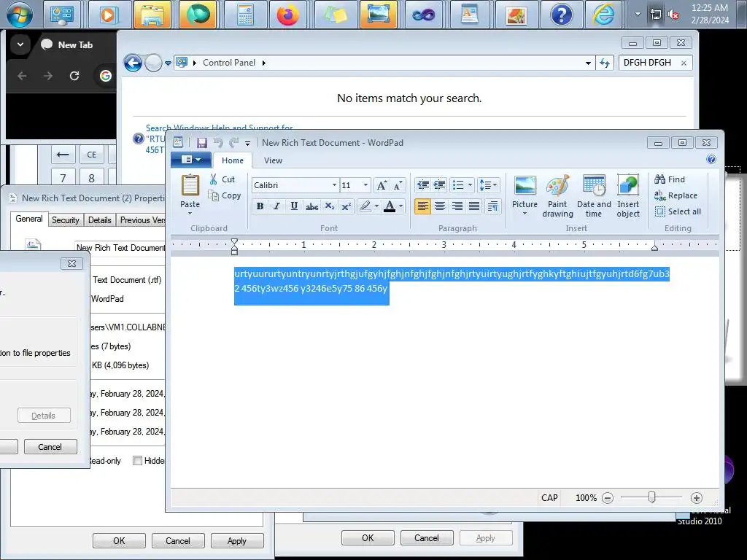Click the Control Panel back arrow
Image resolution: width=747 pixels, height=560 pixels.
pyautogui.click(x=133, y=63)
